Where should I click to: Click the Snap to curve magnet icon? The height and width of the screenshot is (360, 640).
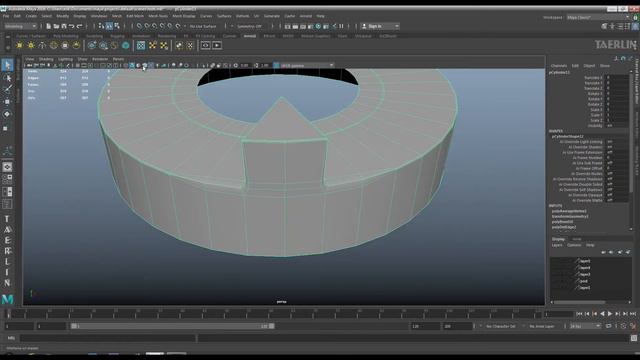(x=147, y=26)
